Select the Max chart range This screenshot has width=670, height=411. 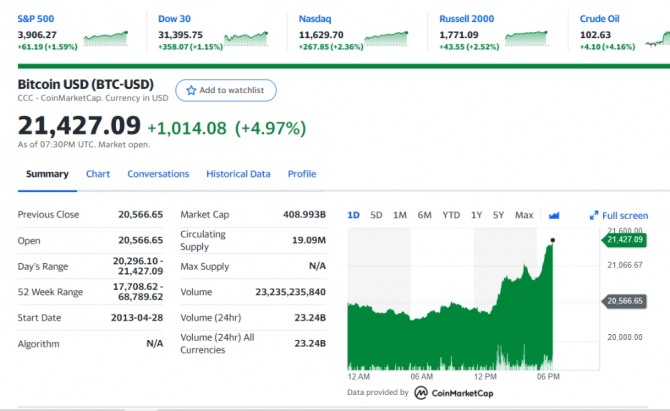point(524,215)
